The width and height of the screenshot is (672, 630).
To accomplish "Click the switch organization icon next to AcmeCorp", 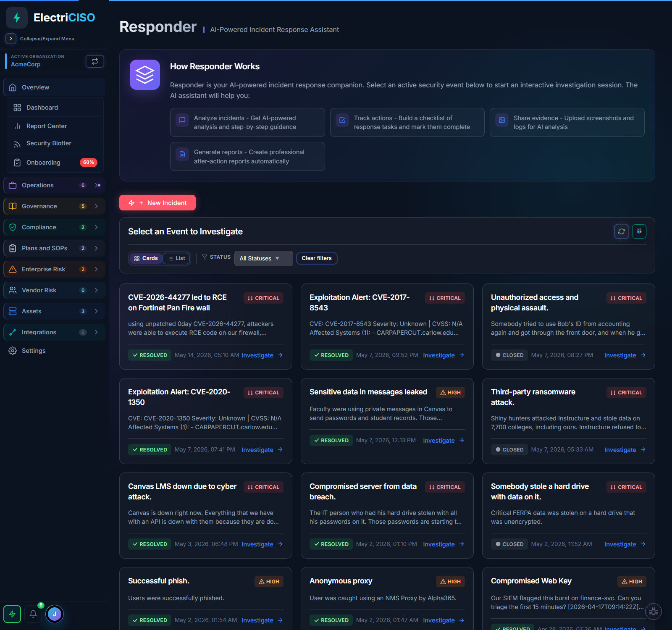I will click(95, 61).
